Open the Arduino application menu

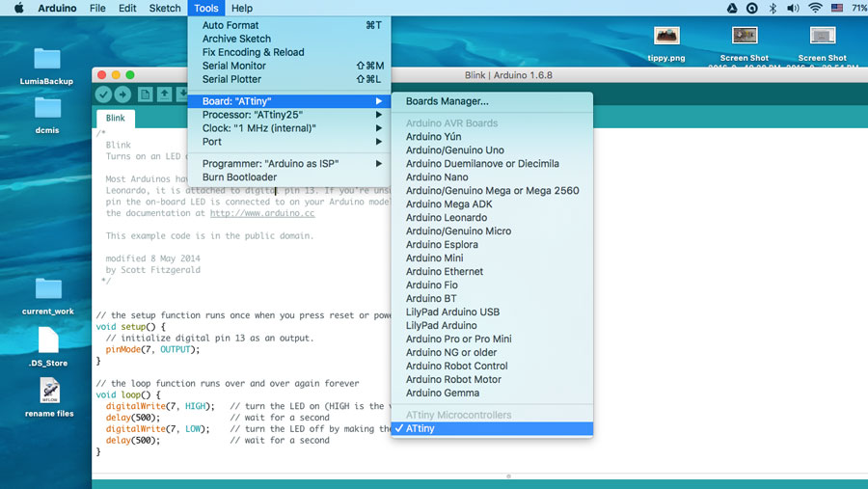click(57, 8)
